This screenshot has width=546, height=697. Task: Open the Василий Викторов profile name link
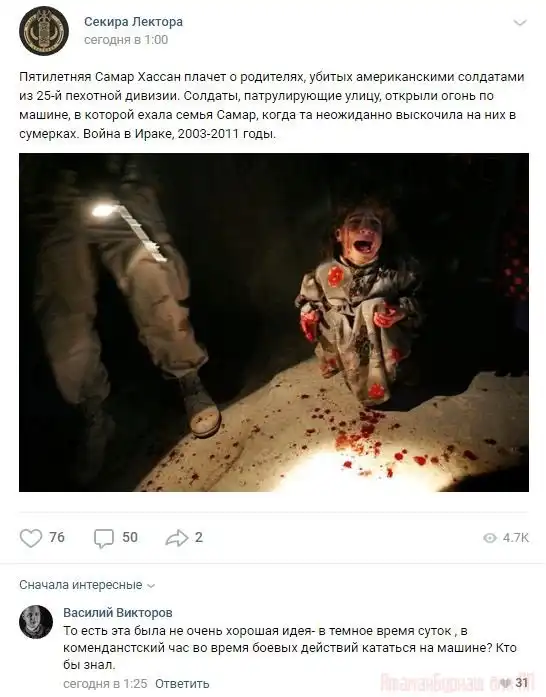click(x=118, y=613)
